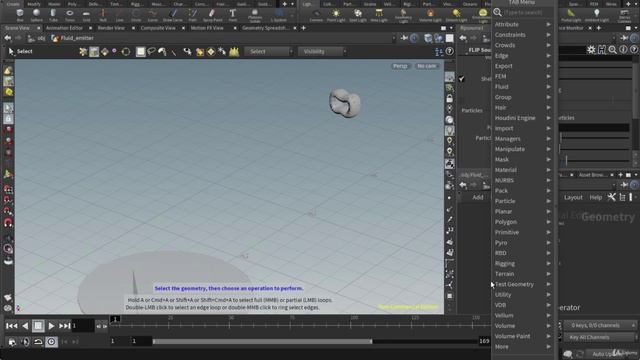Screen dimensions: 640x360
Task: Click the info icon in parameter pane
Action: [x=623, y=50]
